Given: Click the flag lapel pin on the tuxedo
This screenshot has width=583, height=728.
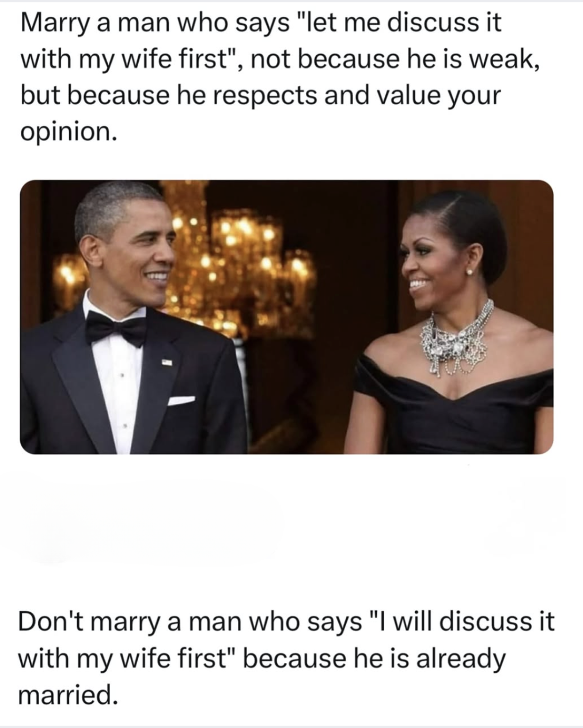Looking at the screenshot, I should (x=166, y=363).
